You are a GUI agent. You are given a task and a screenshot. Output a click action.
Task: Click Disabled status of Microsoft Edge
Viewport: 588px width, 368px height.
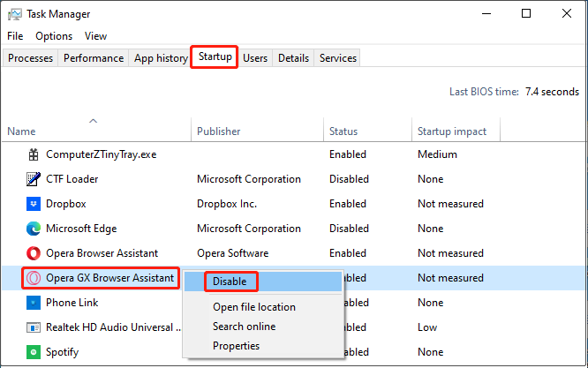point(349,229)
